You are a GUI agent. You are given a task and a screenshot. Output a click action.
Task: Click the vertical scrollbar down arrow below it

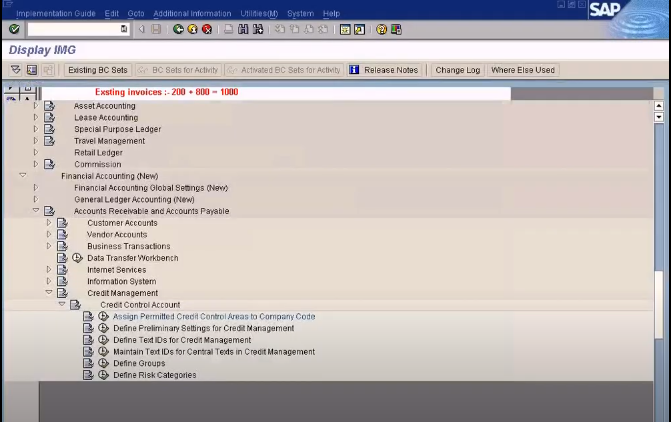click(x=659, y=117)
